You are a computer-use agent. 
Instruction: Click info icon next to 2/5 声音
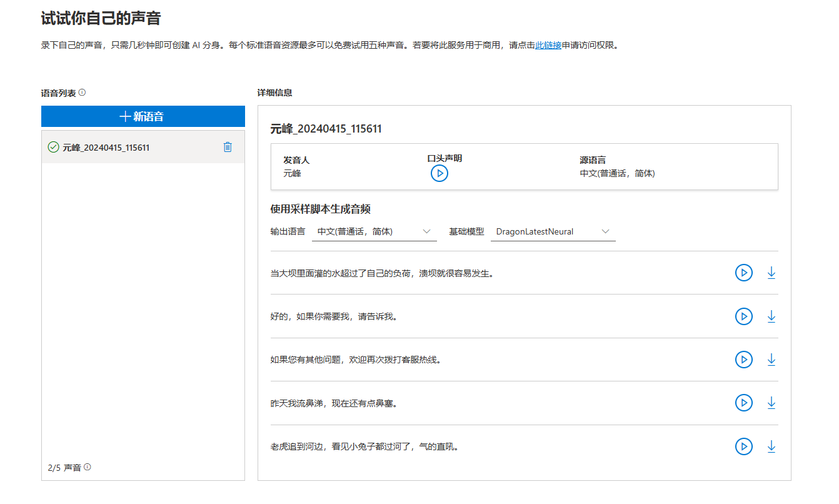pyautogui.click(x=88, y=467)
